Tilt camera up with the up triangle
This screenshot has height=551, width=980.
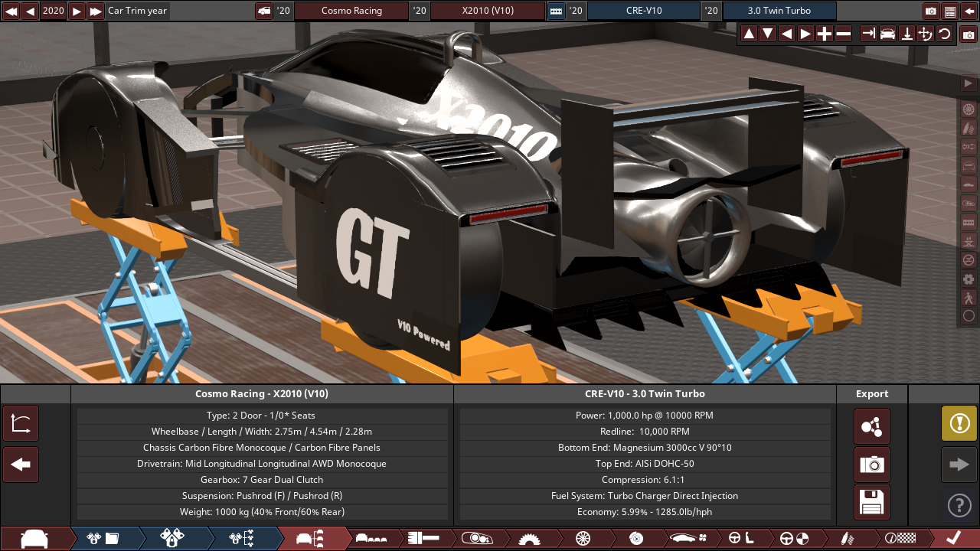749,34
